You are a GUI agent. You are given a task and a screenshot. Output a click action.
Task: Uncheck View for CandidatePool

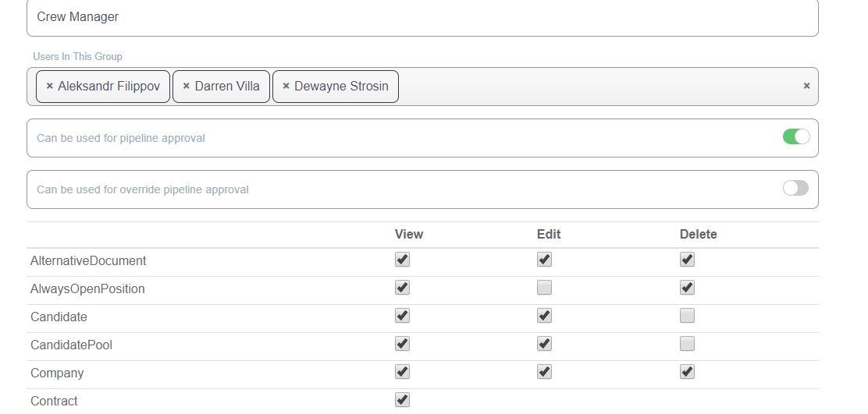point(402,345)
